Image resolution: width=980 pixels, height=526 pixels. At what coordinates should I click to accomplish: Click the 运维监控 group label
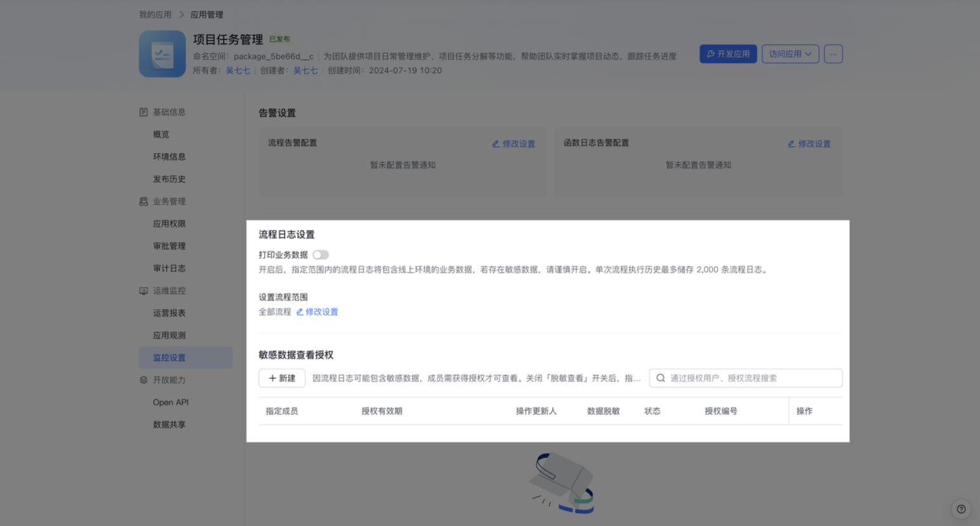[x=169, y=291]
